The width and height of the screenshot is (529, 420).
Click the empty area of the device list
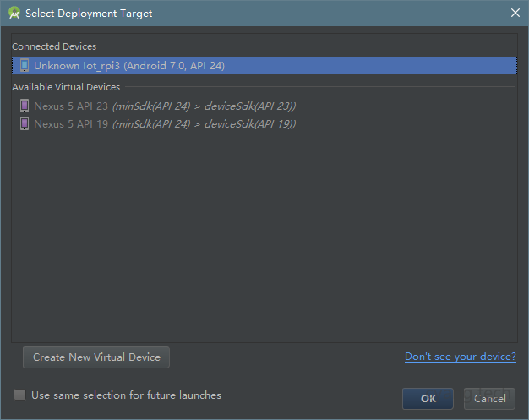point(264,237)
